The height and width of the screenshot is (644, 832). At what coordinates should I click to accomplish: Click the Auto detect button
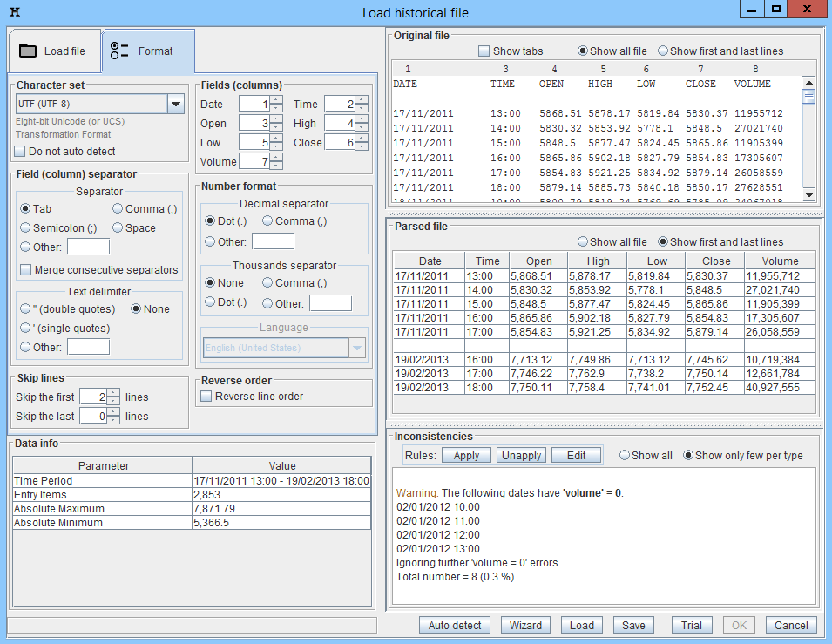(x=455, y=626)
